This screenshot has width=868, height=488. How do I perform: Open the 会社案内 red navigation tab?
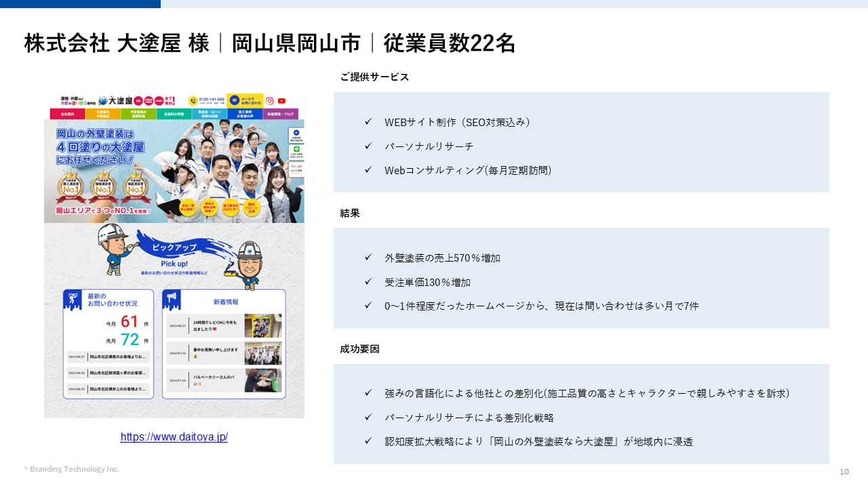(64, 114)
